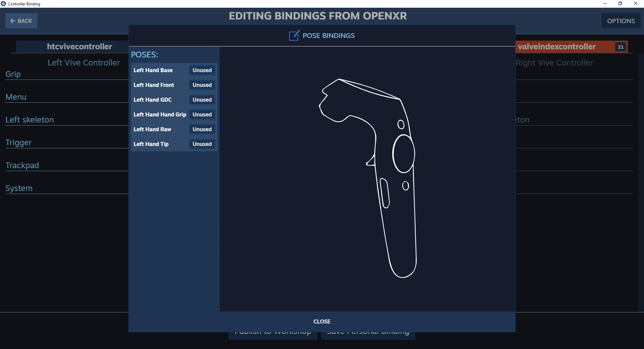644x349 pixels.
Task: Switch to the valveindexcontroller tab
Action: coord(571,47)
